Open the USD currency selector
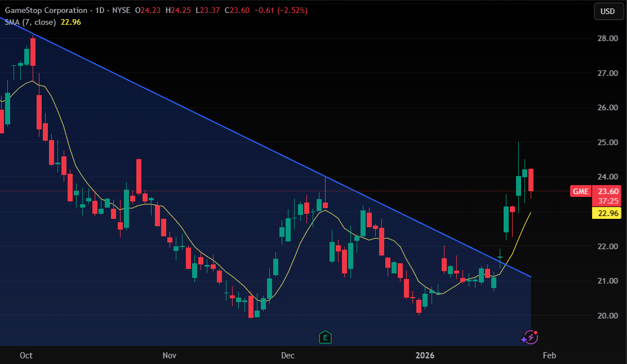 tap(607, 11)
